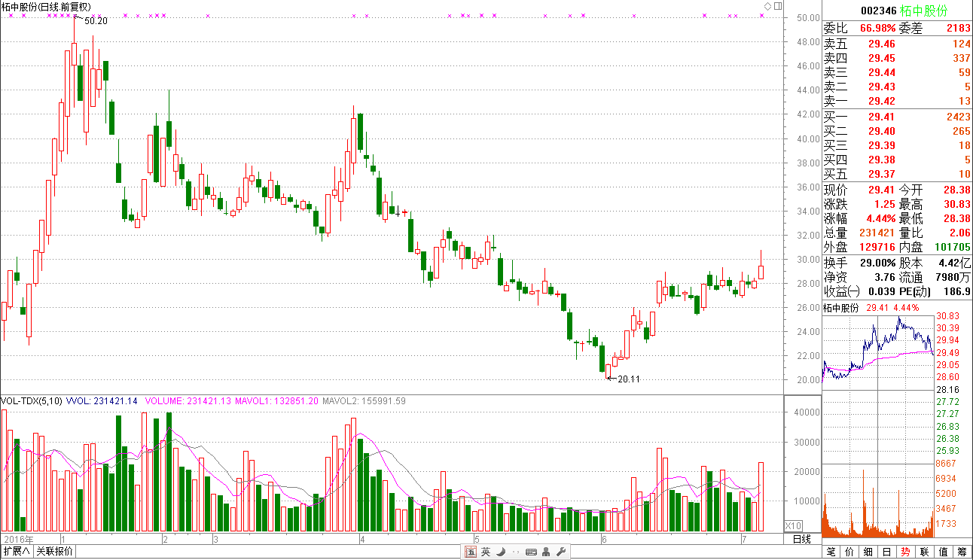
Task: Open the 关联报价 tab
Action: coord(55,551)
